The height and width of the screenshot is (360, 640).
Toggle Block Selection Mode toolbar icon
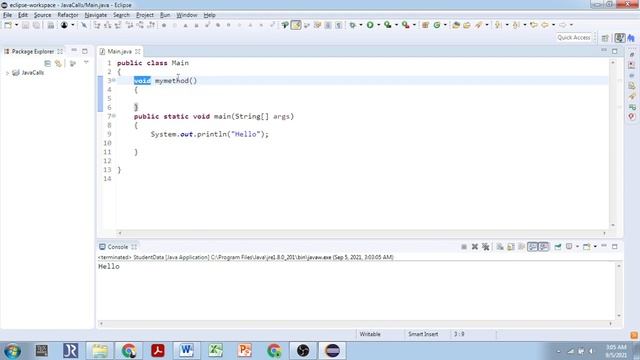pyautogui.click(x=328, y=25)
